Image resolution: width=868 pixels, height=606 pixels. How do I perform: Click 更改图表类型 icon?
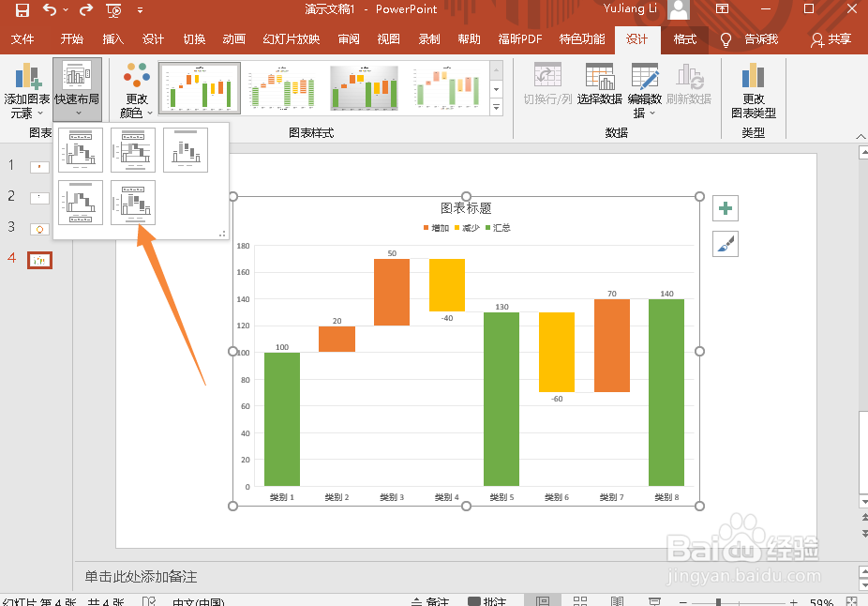753,90
